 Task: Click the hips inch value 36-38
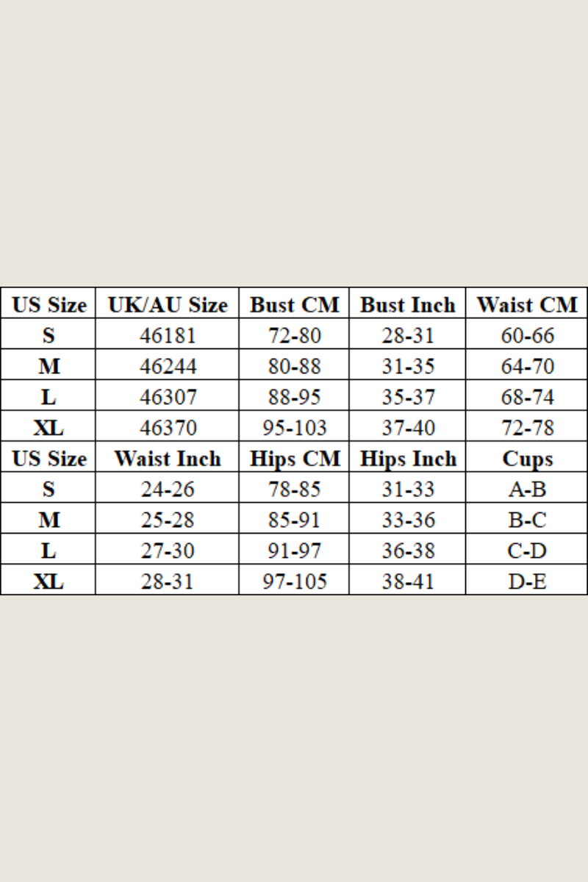408,551
